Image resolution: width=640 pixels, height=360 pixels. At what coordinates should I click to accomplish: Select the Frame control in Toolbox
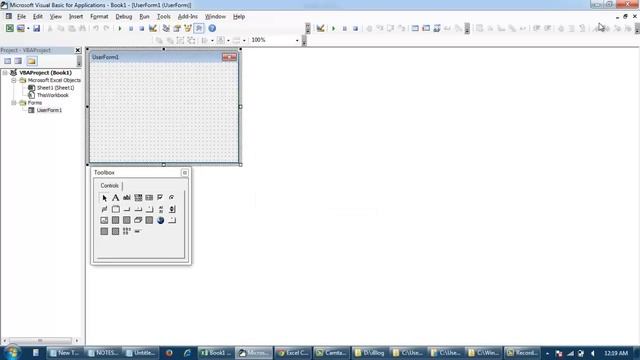(116, 209)
